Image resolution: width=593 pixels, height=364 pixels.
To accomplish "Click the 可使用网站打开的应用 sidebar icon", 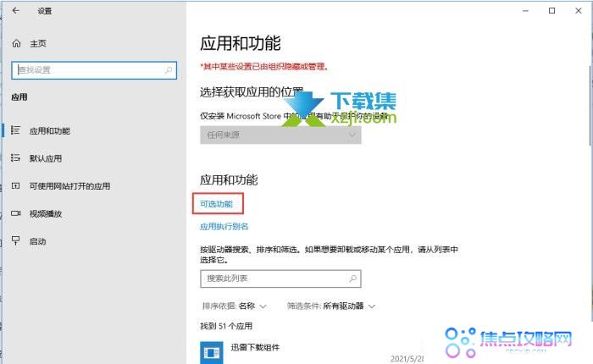I will (15, 185).
